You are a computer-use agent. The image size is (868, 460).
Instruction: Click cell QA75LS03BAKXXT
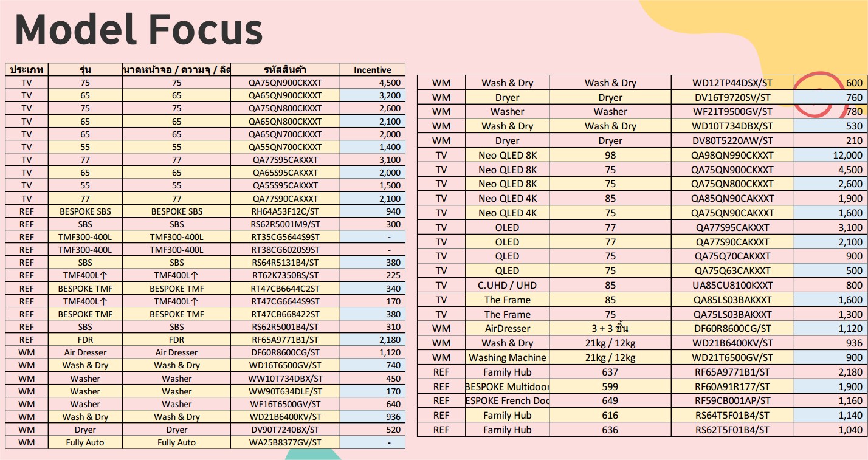pyautogui.click(x=732, y=314)
